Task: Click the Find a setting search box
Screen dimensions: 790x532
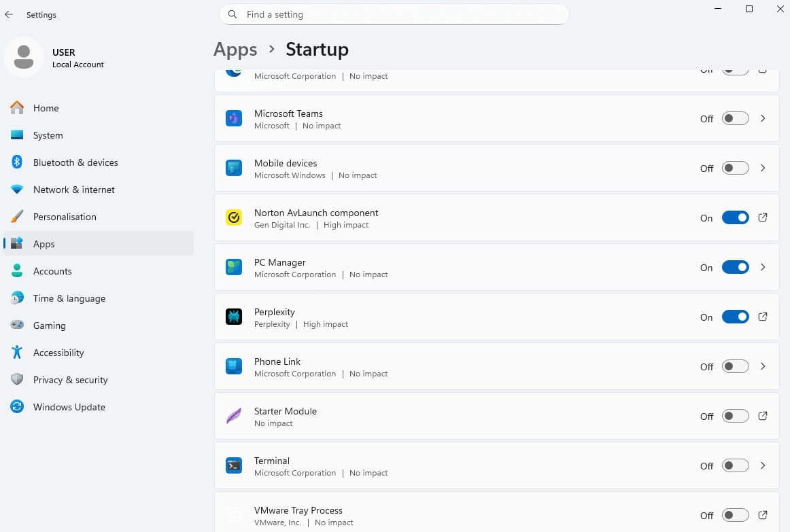Action: [x=394, y=14]
